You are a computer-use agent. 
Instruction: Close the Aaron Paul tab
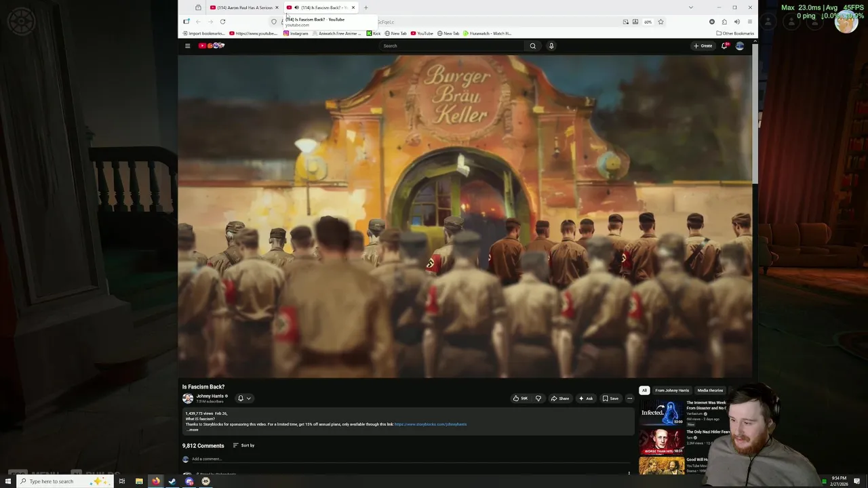point(277,7)
